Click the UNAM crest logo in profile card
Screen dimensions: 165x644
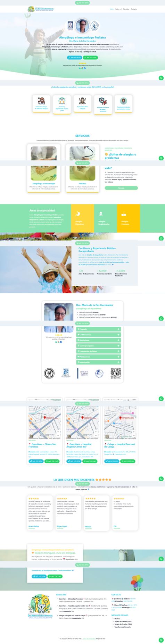[116, 373]
